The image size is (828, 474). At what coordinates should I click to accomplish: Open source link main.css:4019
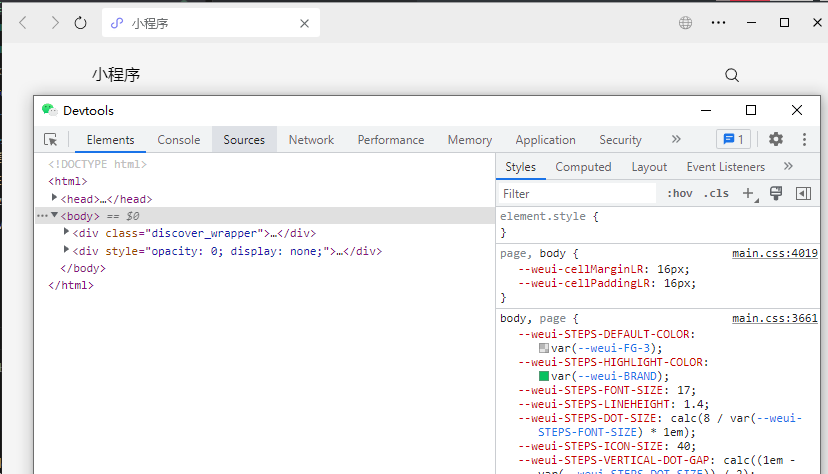point(775,253)
